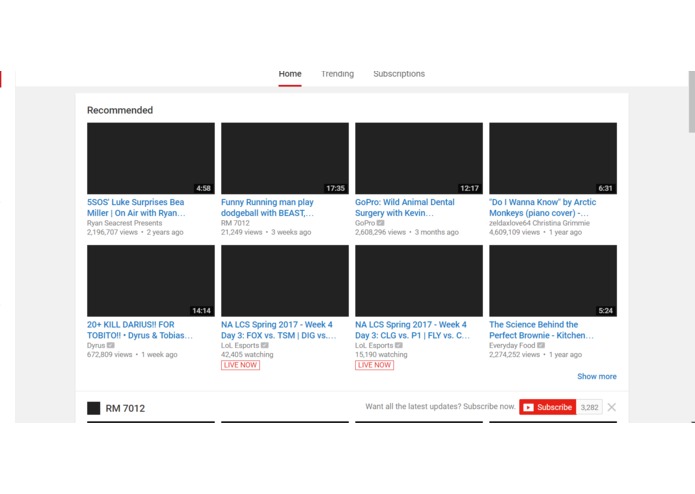695x494 pixels.
Task: Open the 5SOS' Luke Surprises Bea Miller thumbnail
Action: pyautogui.click(x=151, y=158)
